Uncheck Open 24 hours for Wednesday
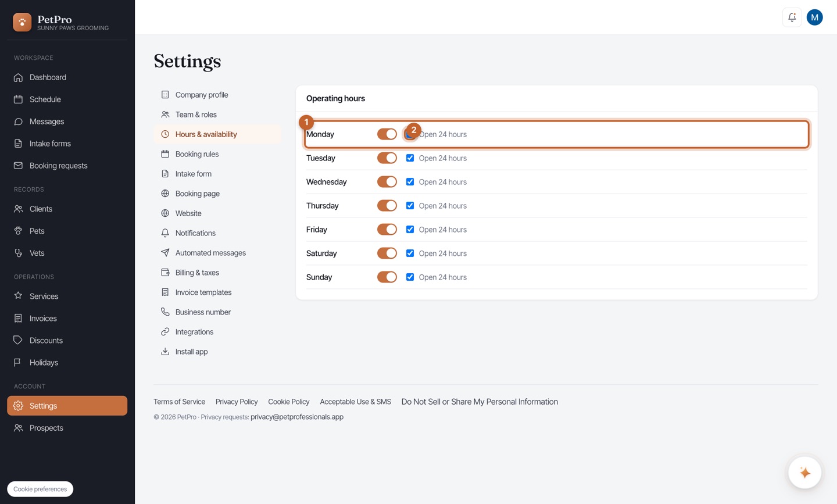Viewport: 837px width, 504px height. tap(410, 182)
